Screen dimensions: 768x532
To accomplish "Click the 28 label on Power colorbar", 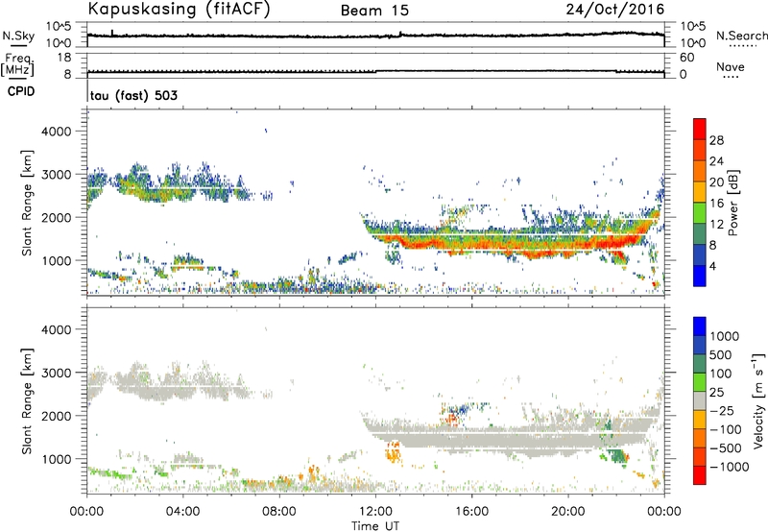I will point(716,140).
